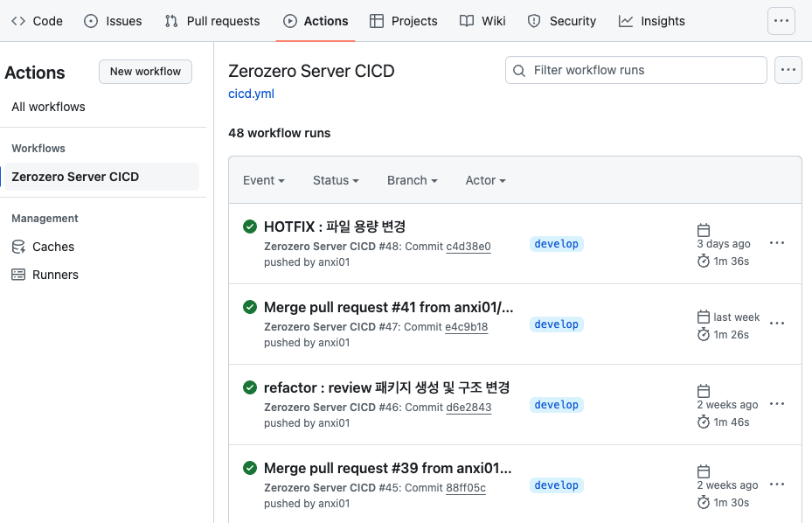
Task: Click success check icon on refactor run
Action: click(250, 387)
